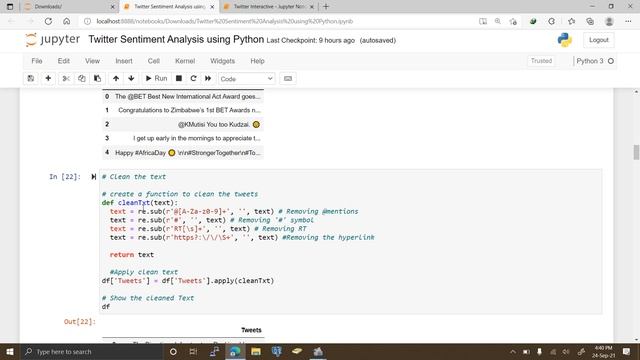This screenshot has height=360, width=640.
Task: Click the address bar URL
Action: [224, 21]
